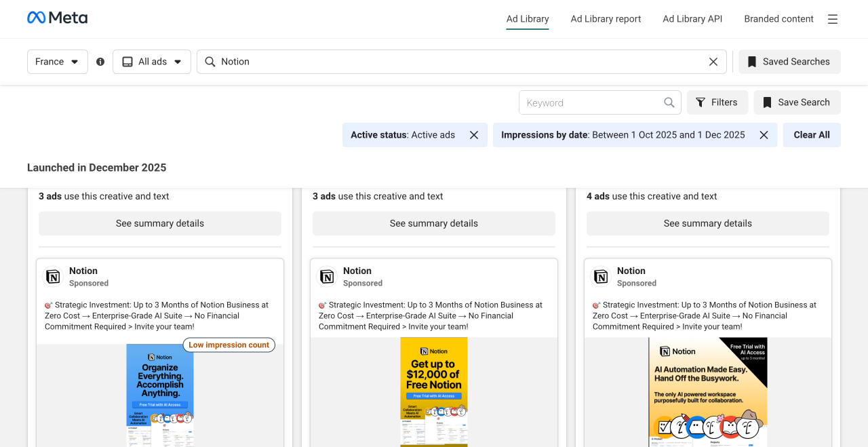Image resolution: width=868 pixels, height=447 pixels.
Task: Click the Meta logo
Action: (x=57, y=18)
